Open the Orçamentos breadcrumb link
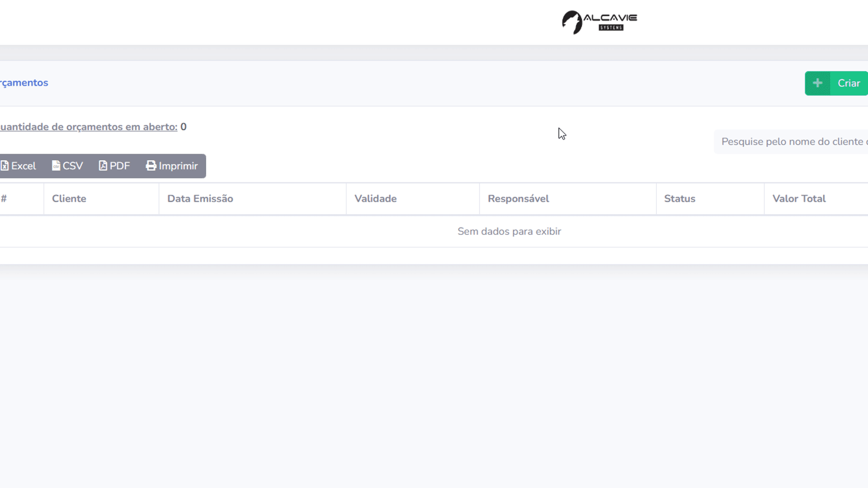 (24, 83)
